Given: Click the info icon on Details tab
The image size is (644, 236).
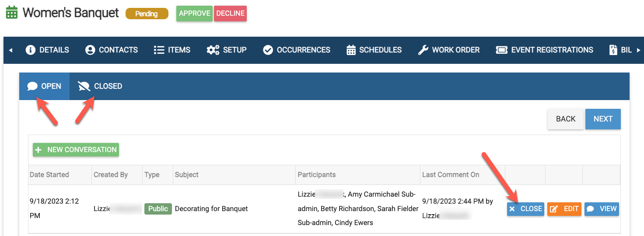Looking at the screenshot, I should (30, 50).
